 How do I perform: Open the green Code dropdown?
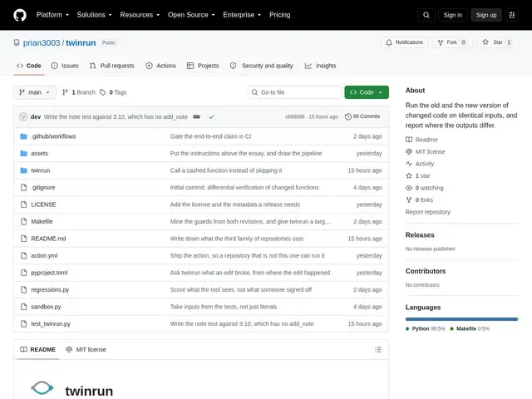tap(367, 92)
